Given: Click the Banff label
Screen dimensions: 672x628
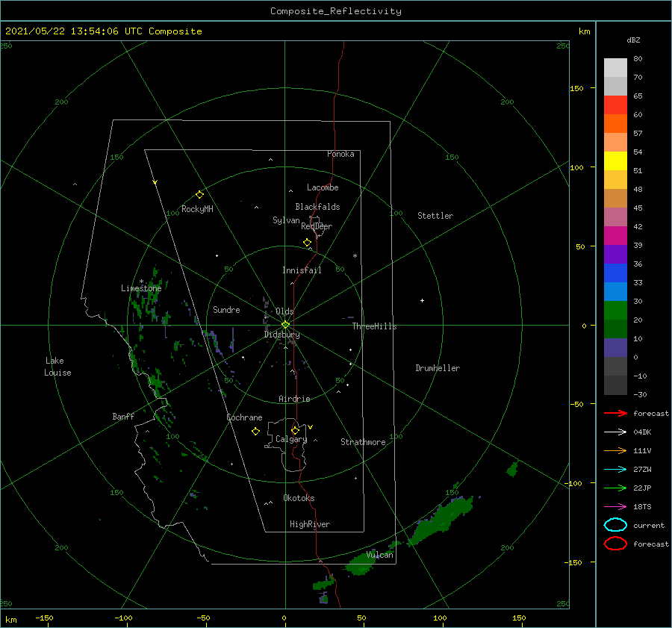Looking at the screenshot, I should point(123,416).
